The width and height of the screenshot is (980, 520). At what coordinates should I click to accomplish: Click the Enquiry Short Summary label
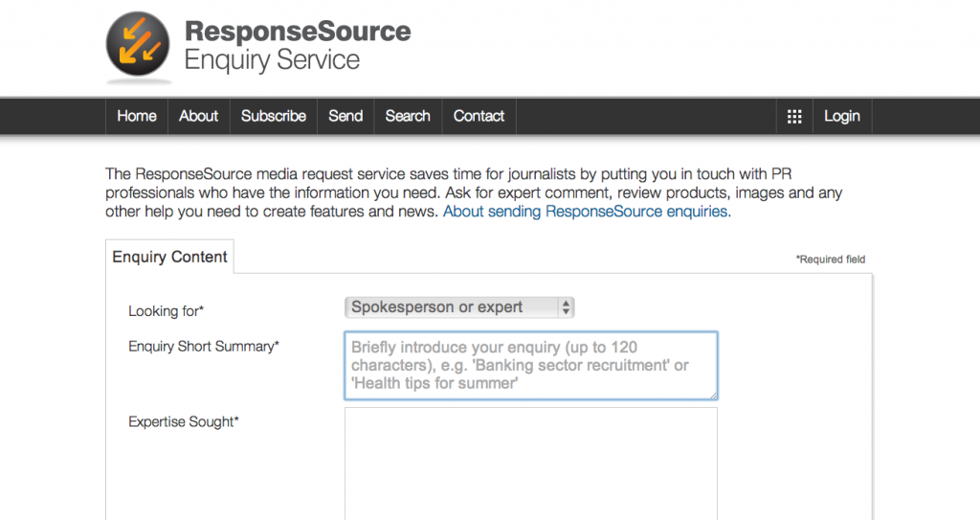point(204,347)
